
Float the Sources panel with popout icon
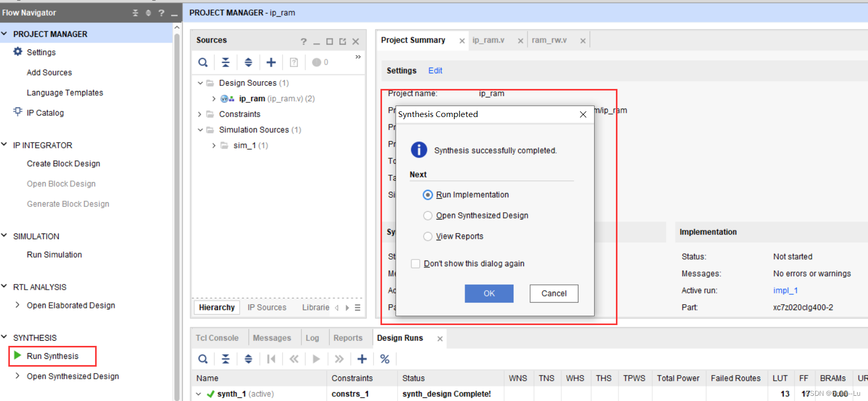point(343,41)
